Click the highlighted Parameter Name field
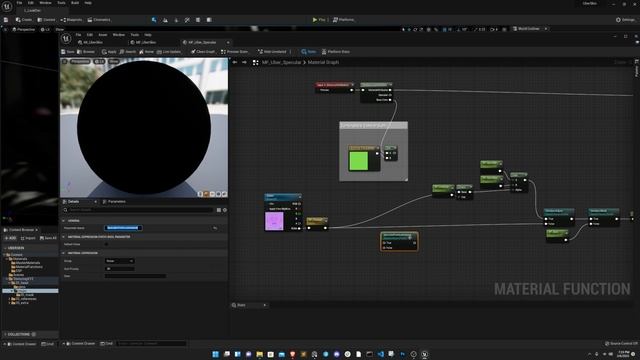 pyautogui.click(x=123, y=228)
